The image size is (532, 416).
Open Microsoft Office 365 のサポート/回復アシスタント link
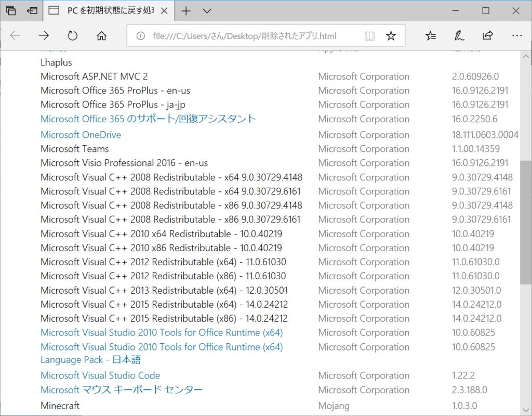(x=148, y=119)
